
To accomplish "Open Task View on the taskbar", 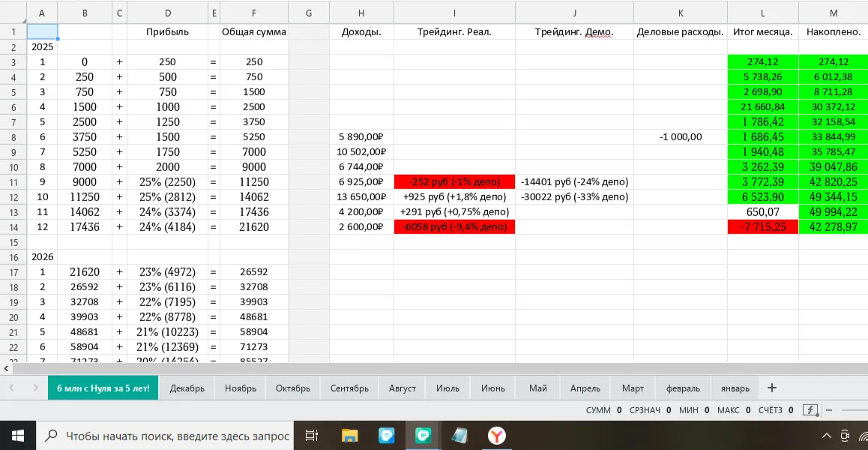I will click(312, 436).
